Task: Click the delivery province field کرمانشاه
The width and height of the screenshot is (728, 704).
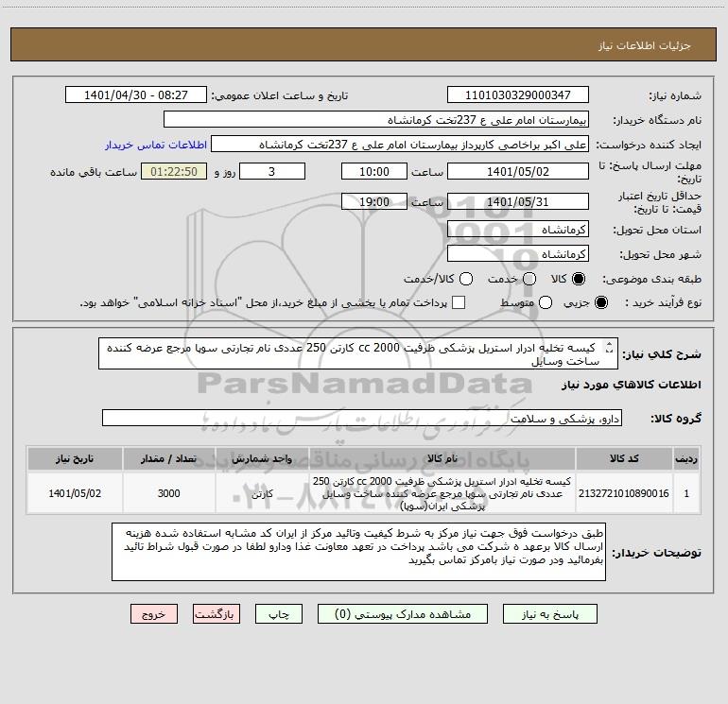Action: click(518, 230)
